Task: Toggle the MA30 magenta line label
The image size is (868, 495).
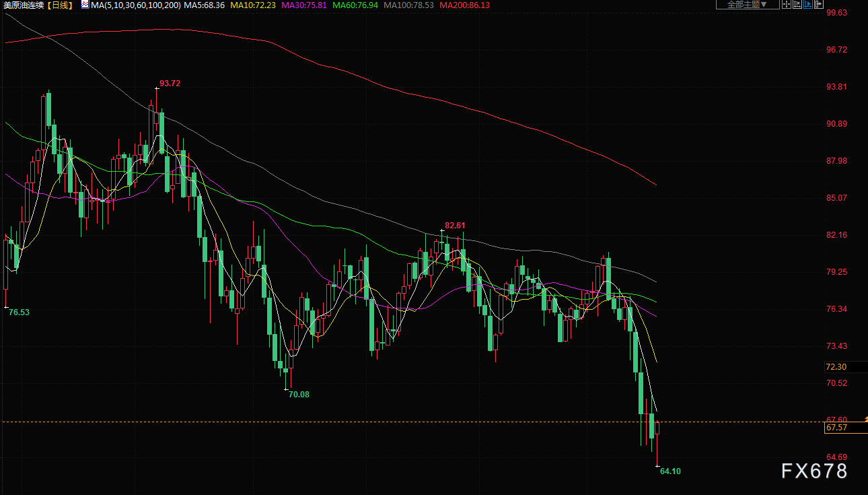Action: coord(304,5)
